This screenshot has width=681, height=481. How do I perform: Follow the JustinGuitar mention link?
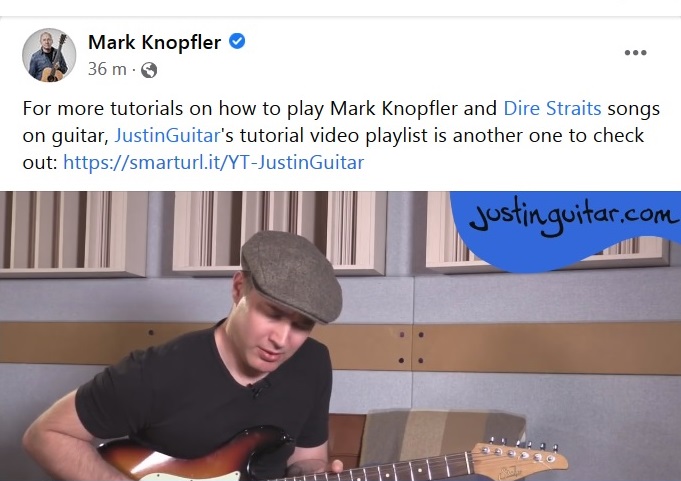click(167, 135)
